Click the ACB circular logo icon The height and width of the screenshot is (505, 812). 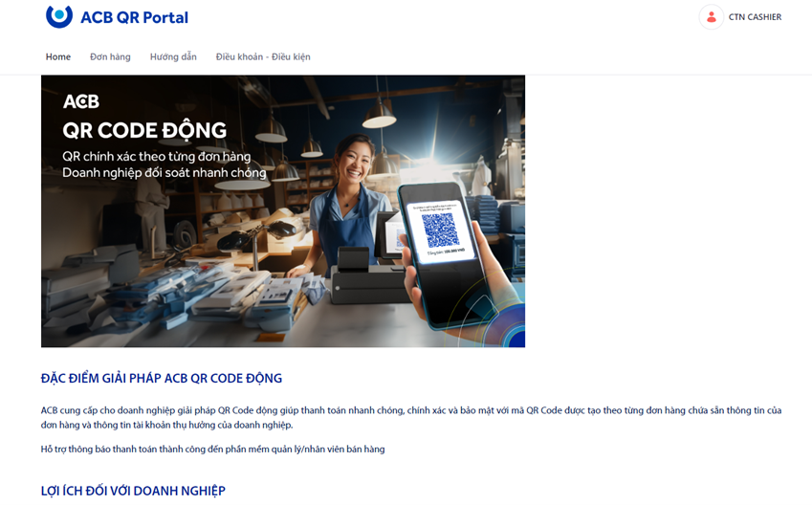[59, 16]
